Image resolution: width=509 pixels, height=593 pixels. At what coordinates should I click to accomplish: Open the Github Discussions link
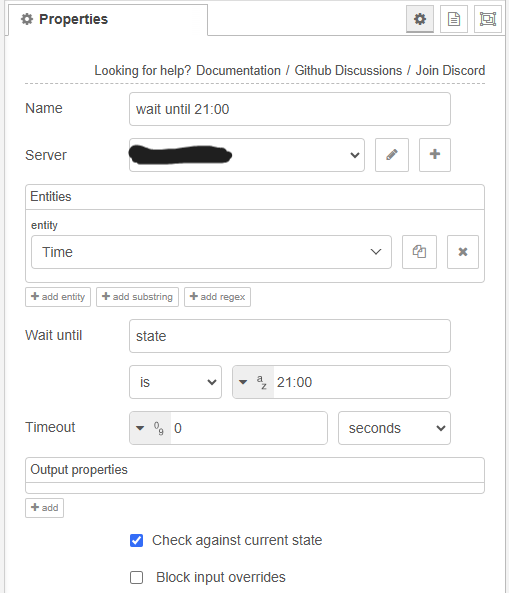pos(348,71)
